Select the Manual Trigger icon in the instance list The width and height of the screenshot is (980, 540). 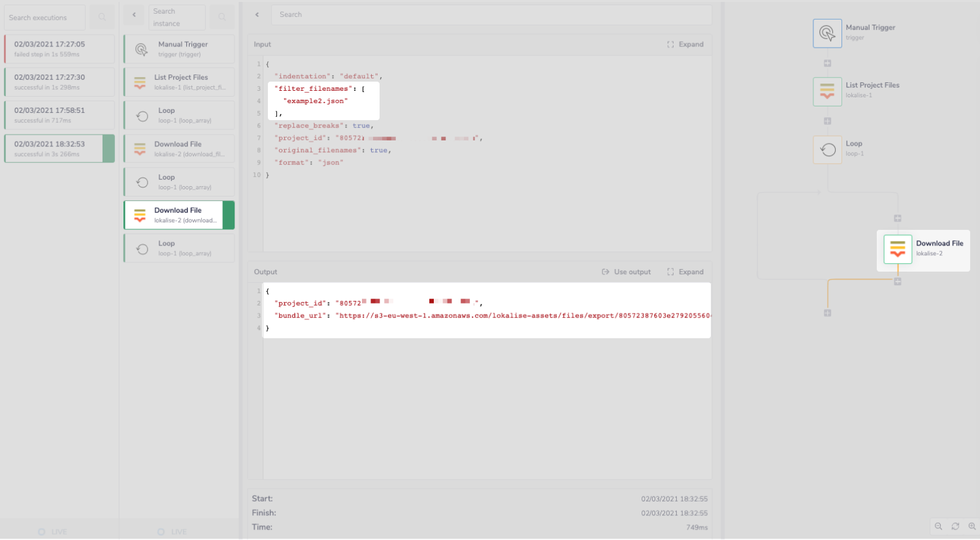point(140,48)
